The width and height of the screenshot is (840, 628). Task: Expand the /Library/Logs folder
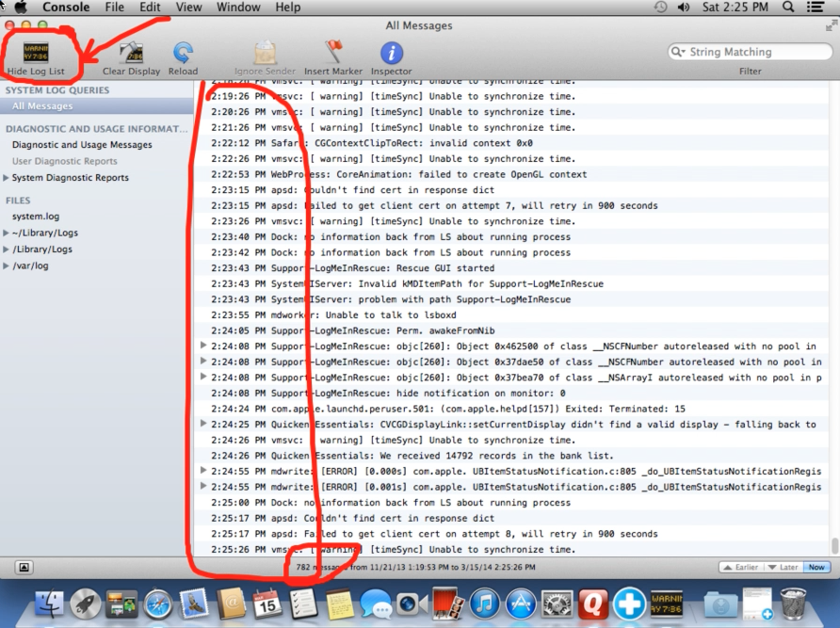click(x=6, y=250)
